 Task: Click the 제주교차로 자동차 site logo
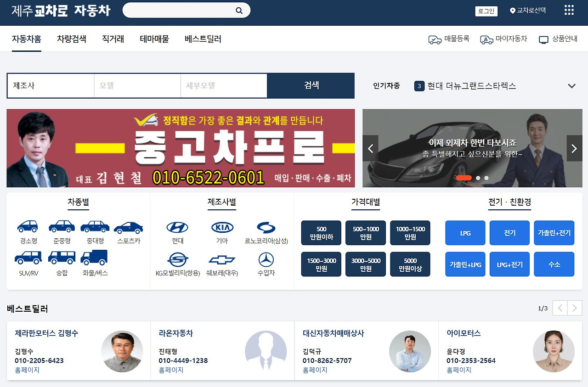tap(61, 10)
